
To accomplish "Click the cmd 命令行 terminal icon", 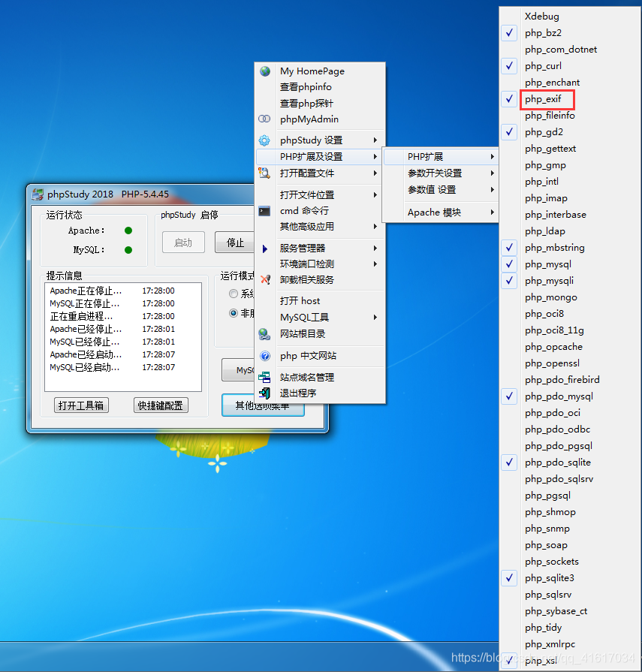I will tap(264, 211).
